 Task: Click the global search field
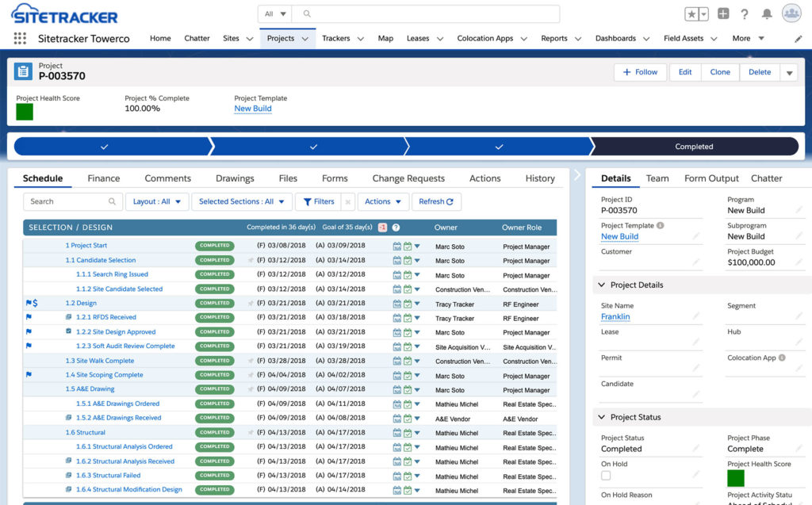coord(426,14)
